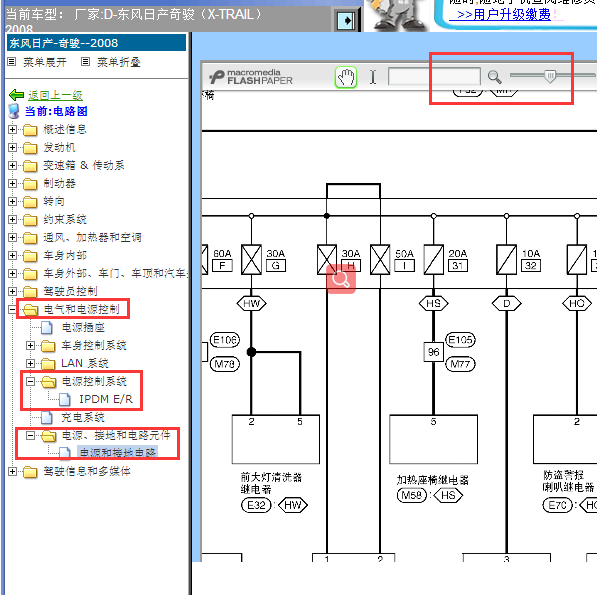Screen dimensions: 597x595
Task: Click the 车身内部 folder icon
Action: 30,256
